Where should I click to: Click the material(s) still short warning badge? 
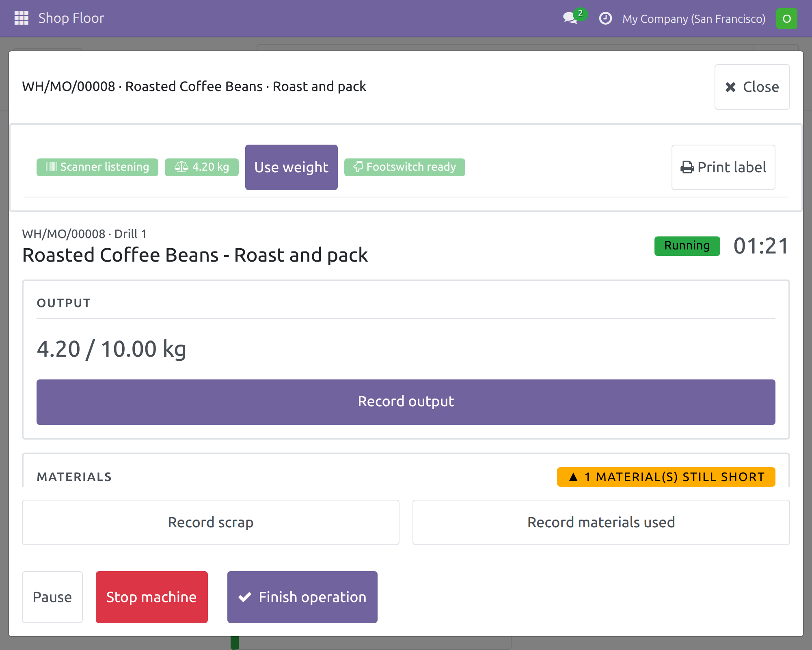(666, 477)
